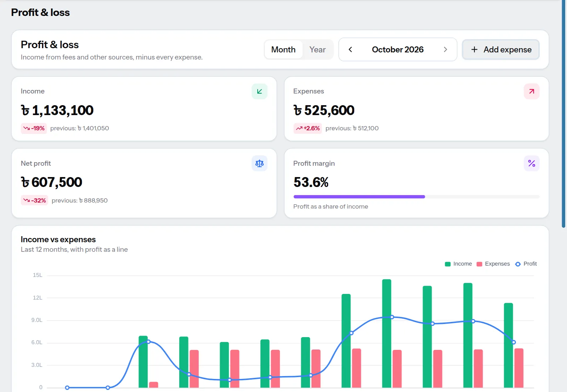Click the tallest green income bar
567x392 pixels.
387,333
